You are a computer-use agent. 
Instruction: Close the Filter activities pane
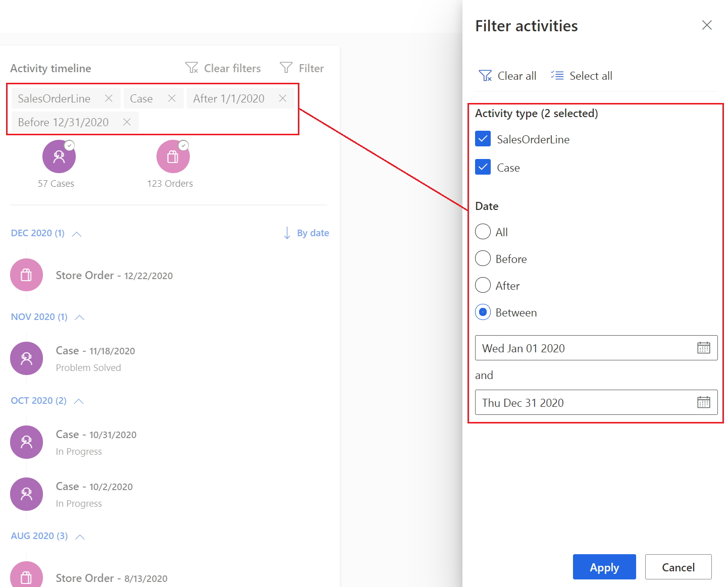click(707, 25)
